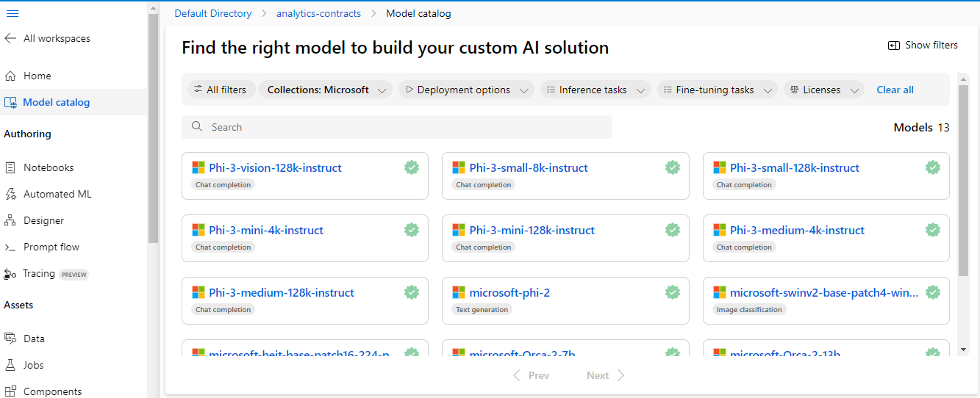Expand Deployment options dropdown
The height and width of the screenshot is (398, 980).
tap(466, 90)
